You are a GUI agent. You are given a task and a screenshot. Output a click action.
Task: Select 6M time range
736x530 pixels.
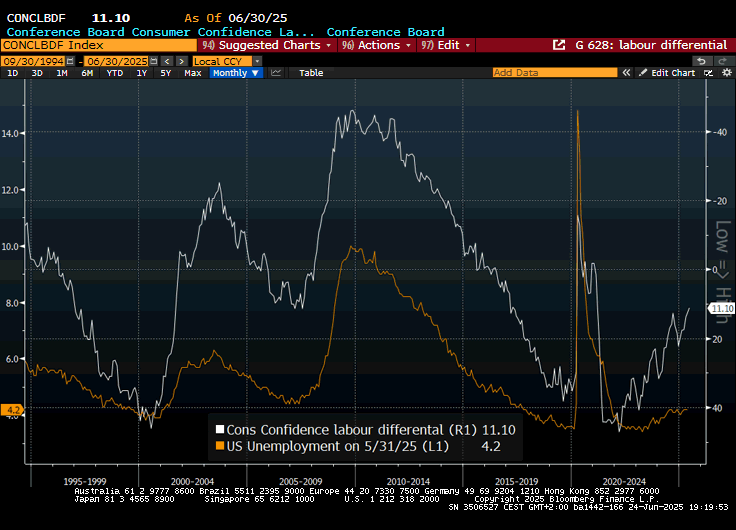coord(87,73)
